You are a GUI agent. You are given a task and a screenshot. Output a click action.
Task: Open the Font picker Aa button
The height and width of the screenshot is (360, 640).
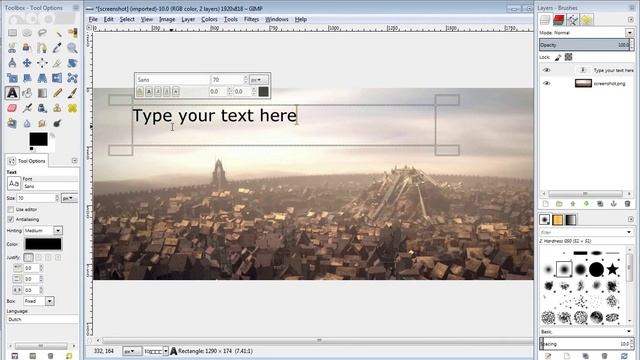coord(14,184)
